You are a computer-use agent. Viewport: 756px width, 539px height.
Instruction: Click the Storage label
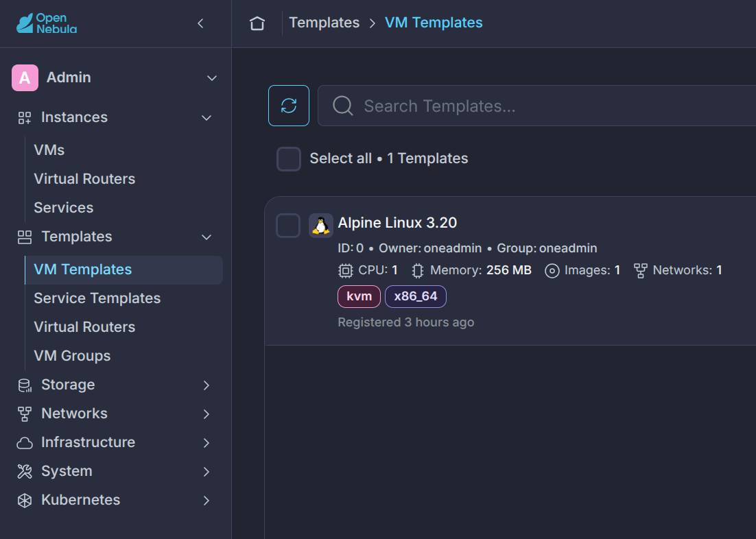[68, 385]
